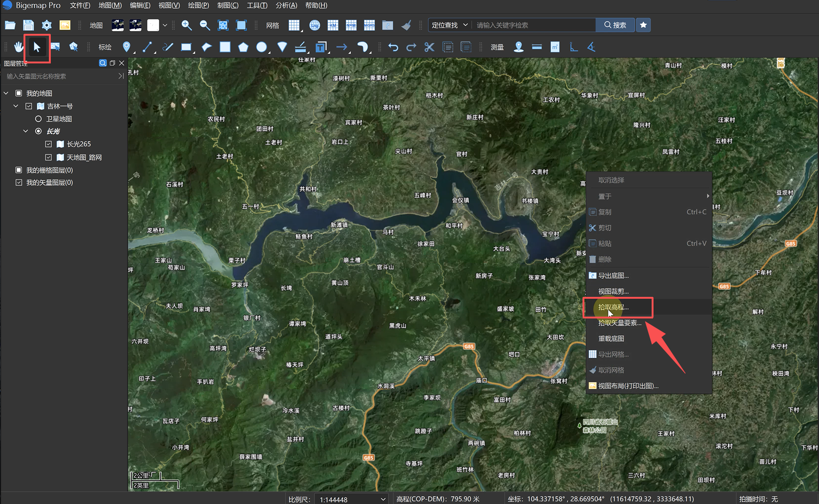Select the circle drawing tool
The height and width of the screenshot is (504, 819).
pyautogui.click(x=262, y=47)
